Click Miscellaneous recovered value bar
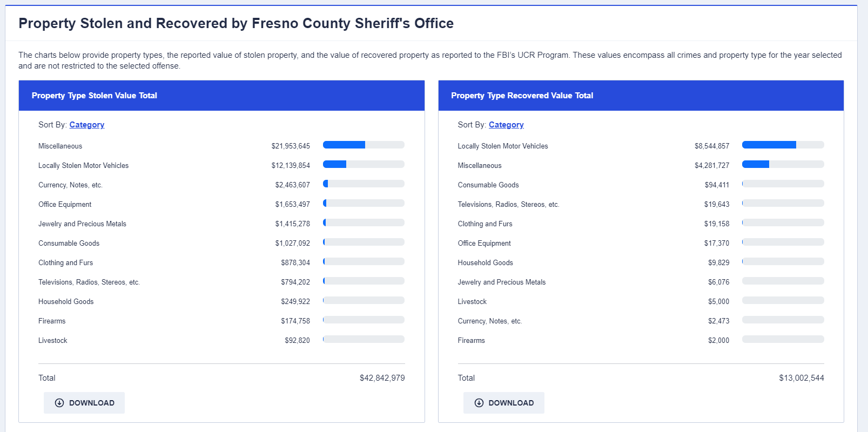 [x=783, y=164]
